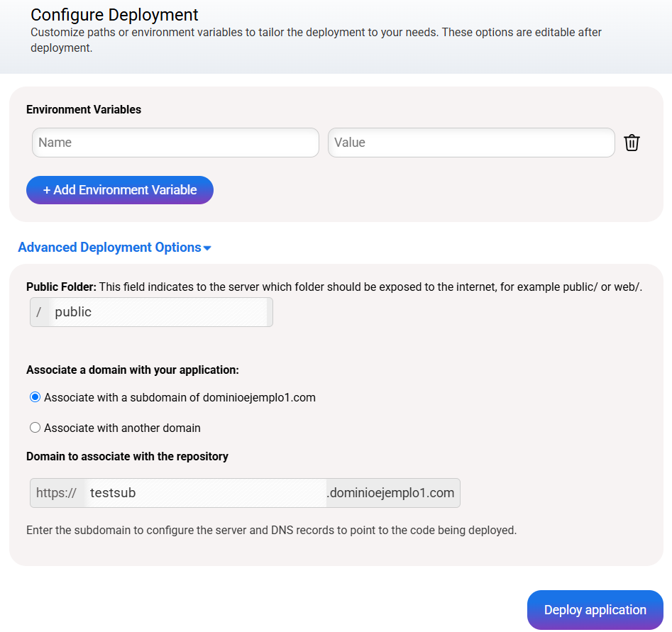Focus the environment variable Value field
Viewport: 672px width, 632px height.
point(470,143)
